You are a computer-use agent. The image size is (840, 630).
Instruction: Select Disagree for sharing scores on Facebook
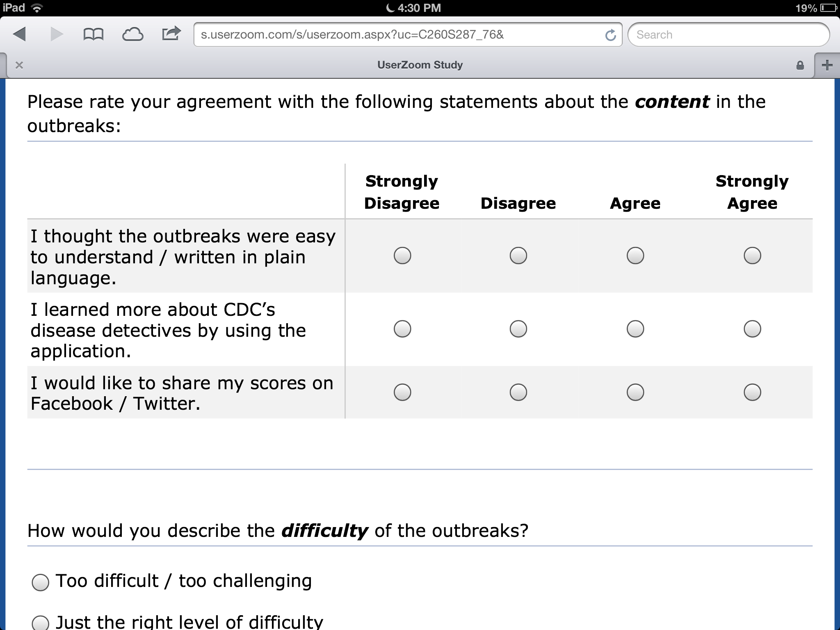coord(518,392)
